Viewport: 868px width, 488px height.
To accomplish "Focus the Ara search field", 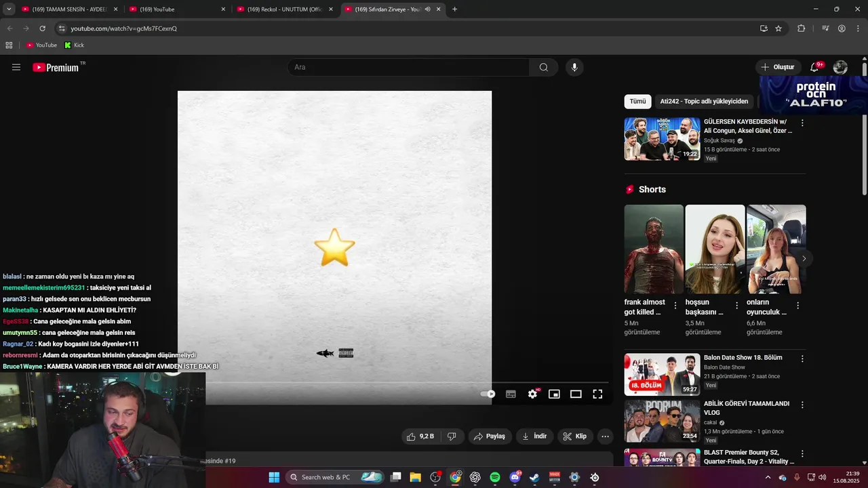I will 408,67.
